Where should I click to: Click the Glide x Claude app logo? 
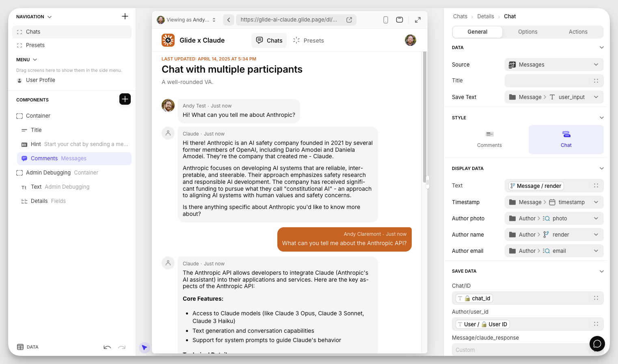click(x=168, y=40)
